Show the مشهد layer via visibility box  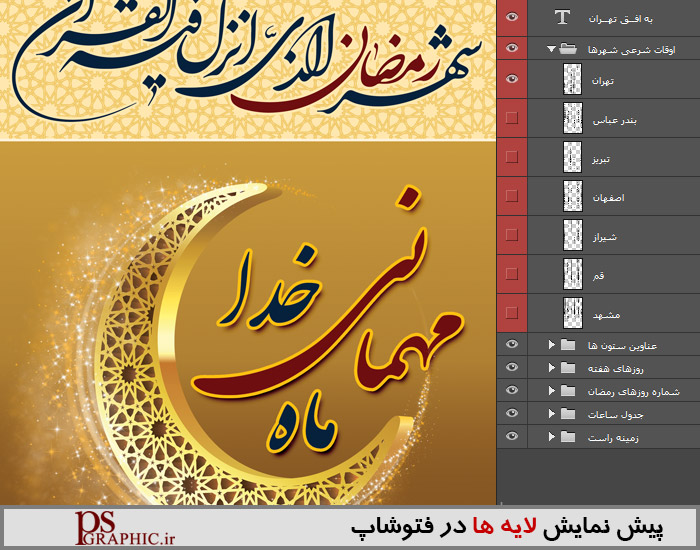[x=512, y=311]
